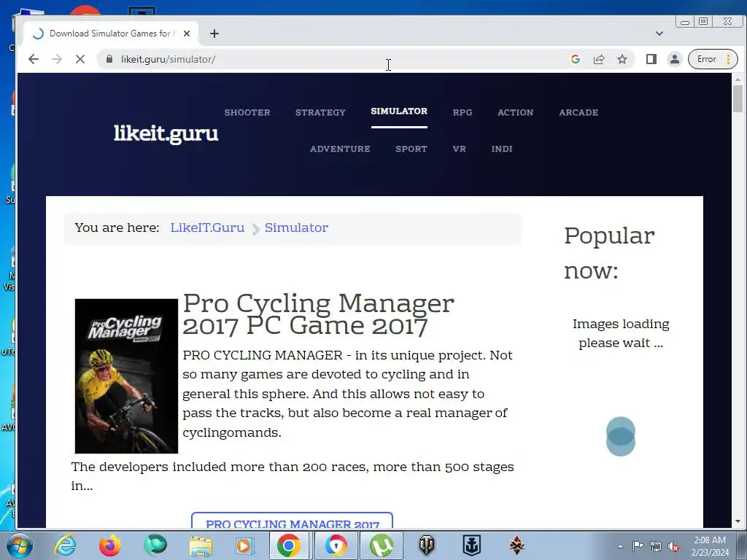
Task: Open a new browser tab
Action: pyautogui.click(x=214, y=34)
